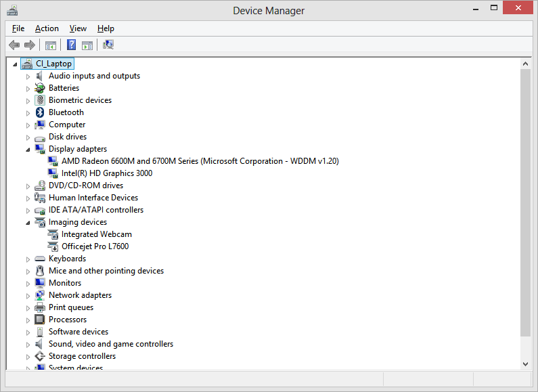
Task: Click the Back arrow toolbar icon
Action: [14, 45]
